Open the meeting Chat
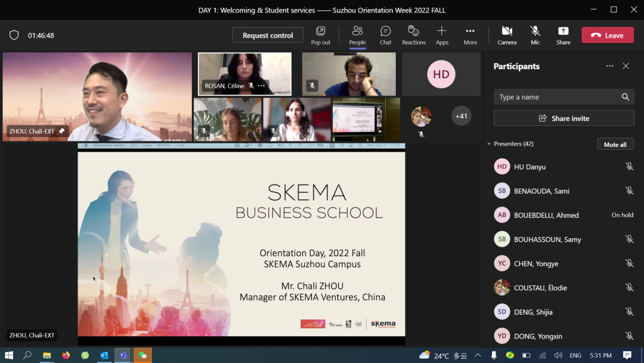This screenshot has width=644, height=363. pos(385,35)
